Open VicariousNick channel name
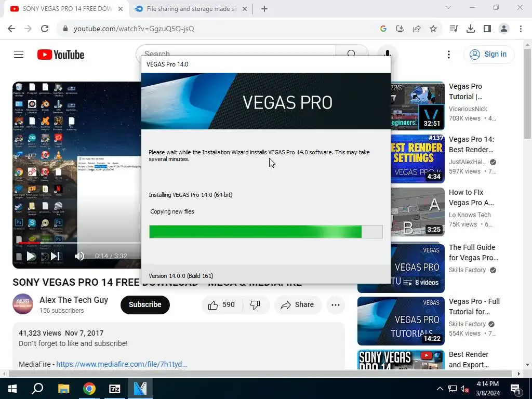Image resolution: width=532 pixels, height=399 pixels. point(468,109)
